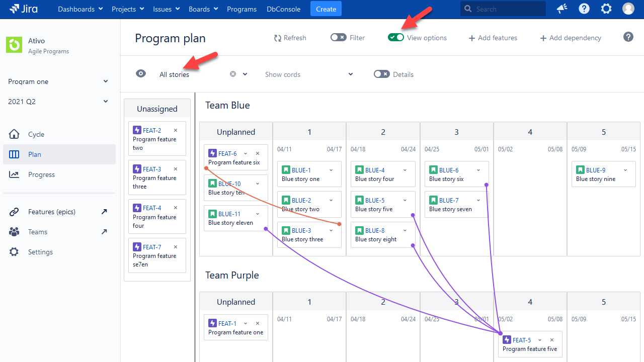
Task: Click the Add dependency button
Action: [570, 38]
